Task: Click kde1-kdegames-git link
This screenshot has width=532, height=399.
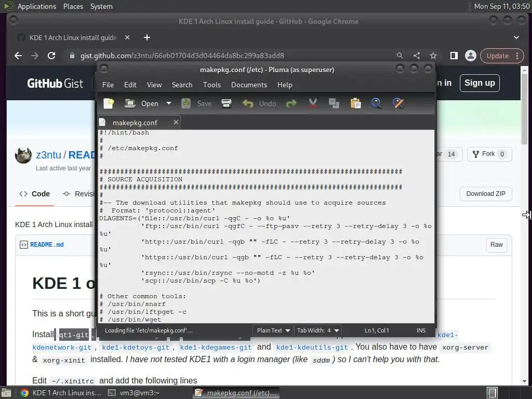Action: tap(216, 348)
